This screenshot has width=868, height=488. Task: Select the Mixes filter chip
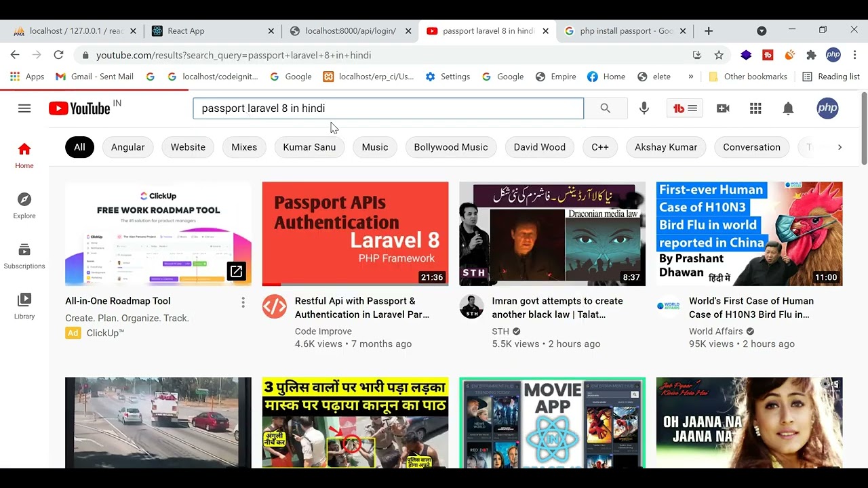click(244, 147)
